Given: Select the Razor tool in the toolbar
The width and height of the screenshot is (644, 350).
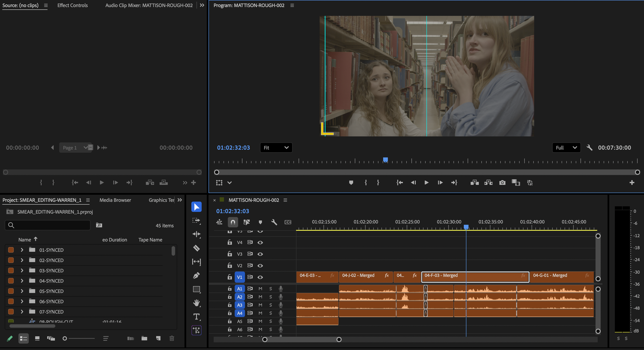Looking at the screenshot, I should [196, 248].
